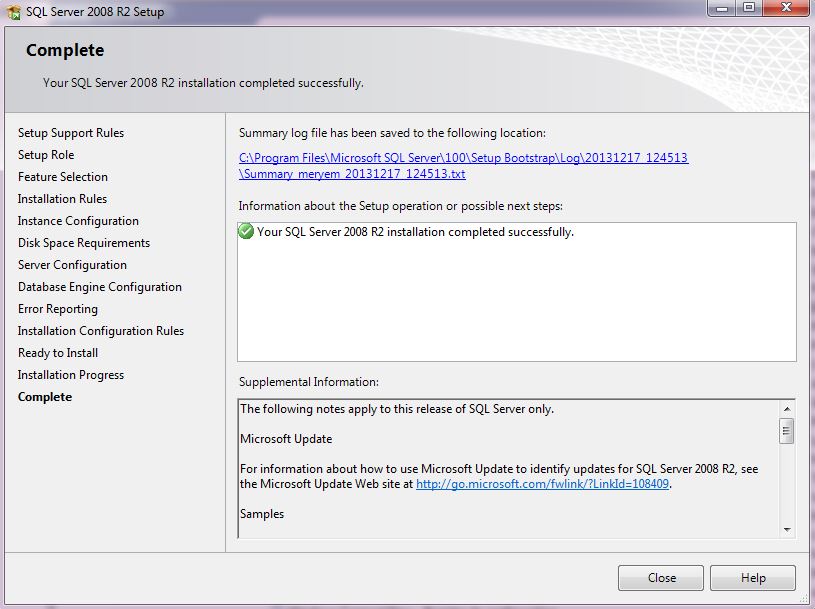Select the Setup Support Rules step
Image resolution: width=815 pixels, height=609 pixels.
click(x=71, y=133)
